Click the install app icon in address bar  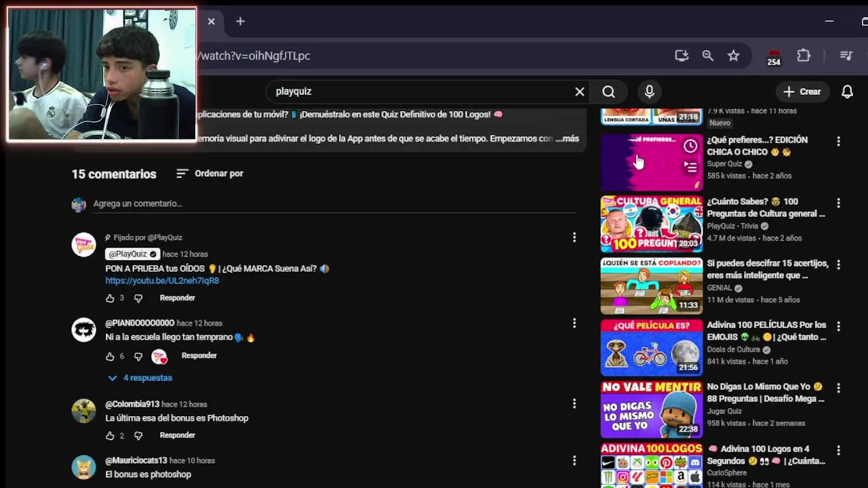point(682,56)
